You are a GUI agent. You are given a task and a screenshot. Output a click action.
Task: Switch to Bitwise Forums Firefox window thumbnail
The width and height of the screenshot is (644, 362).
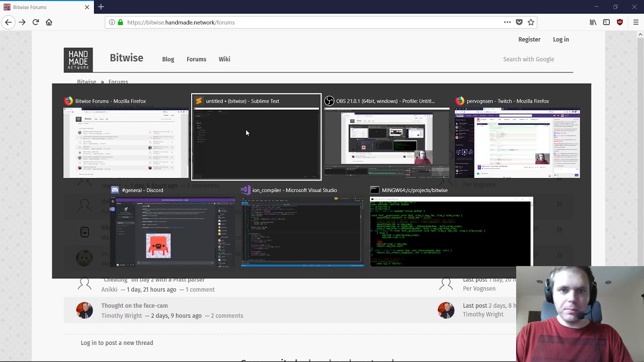tap(126, 143)
